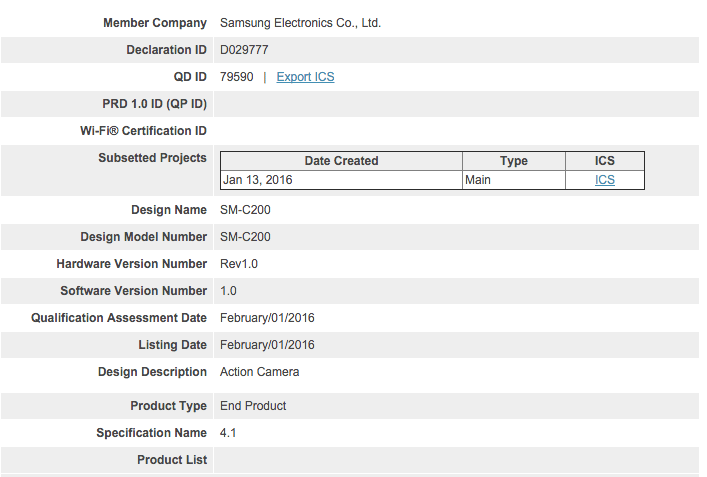The width and height of the screenshot is (707, 477).
Task: Click the 'Design Description' label
Action: click(152, 372)
